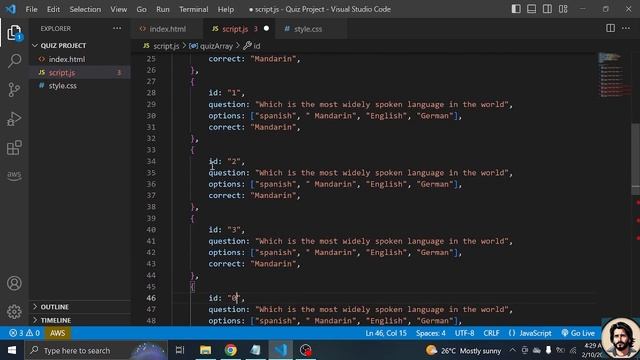Start Go Live server
640x360 pixels.
point(578,333)
